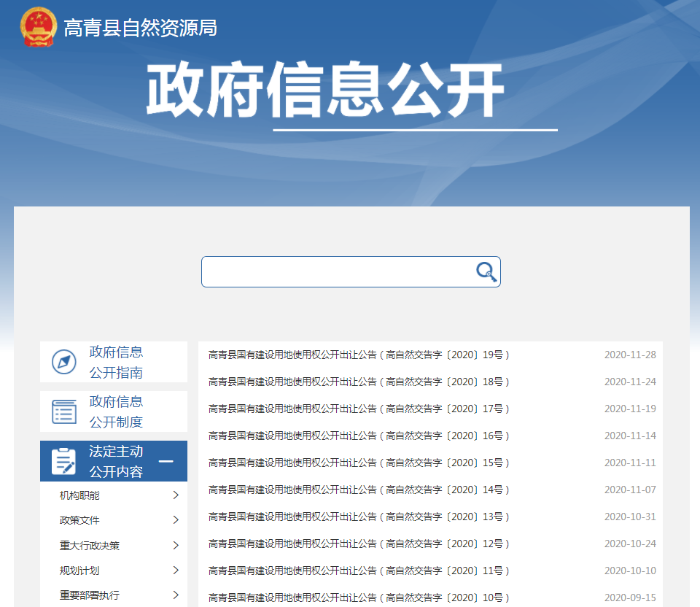Click the compass icon for 公开指南
700x607 pixels.
click(64, 362)
